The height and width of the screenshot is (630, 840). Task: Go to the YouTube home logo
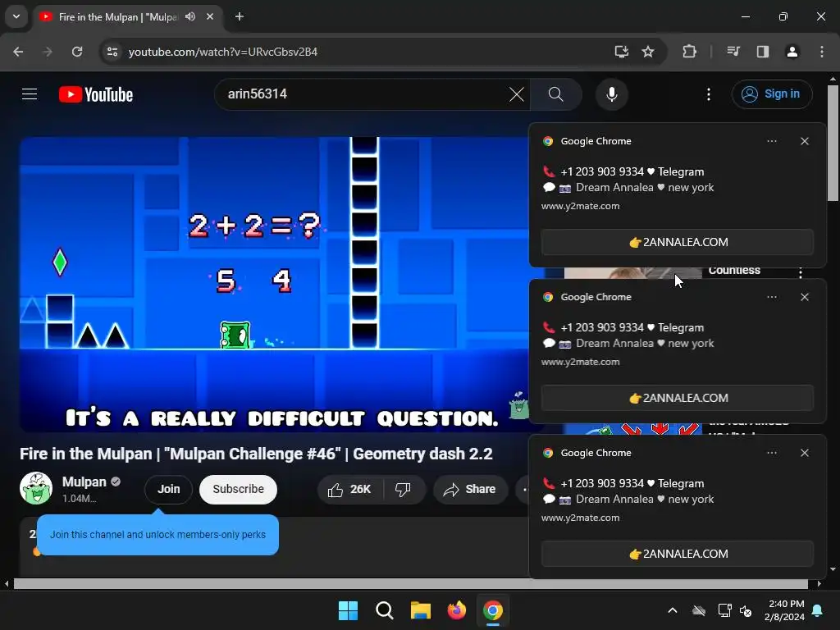tap(96, 94)
